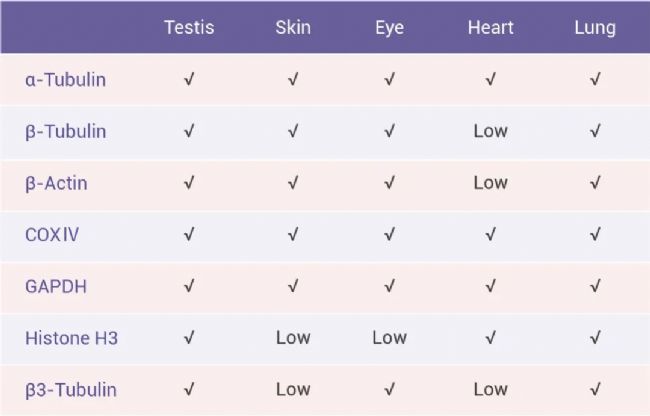This screenshot has height=416, width=650.
Task: Select the Lung column header
Action: pos(595,28)
